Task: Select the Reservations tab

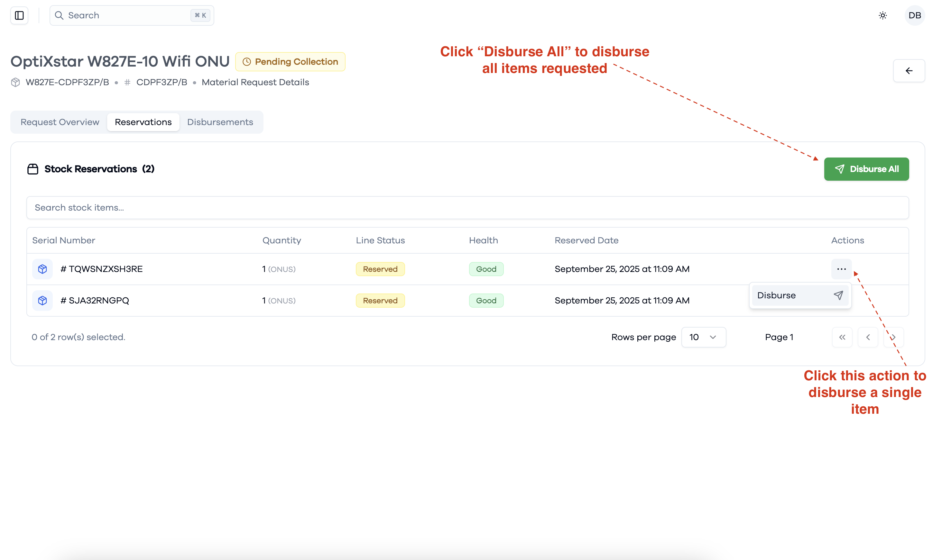Action: [x=143, y=122]
